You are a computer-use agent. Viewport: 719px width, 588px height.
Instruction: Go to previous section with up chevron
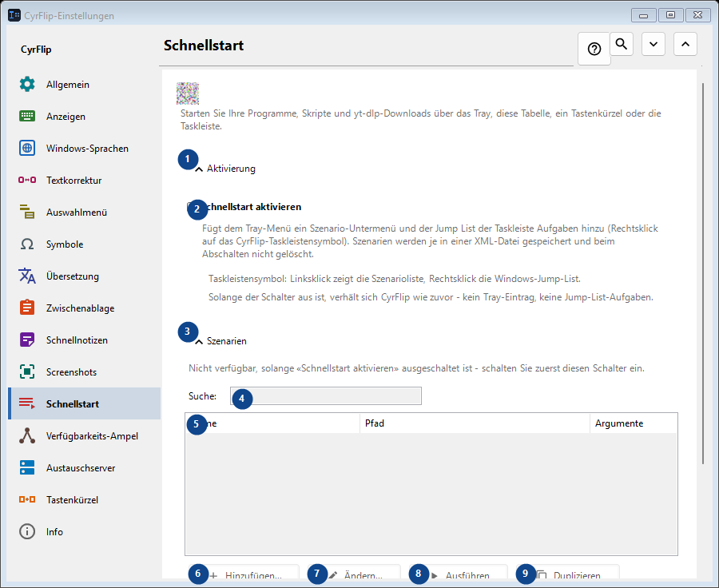(x=685, y=44)
